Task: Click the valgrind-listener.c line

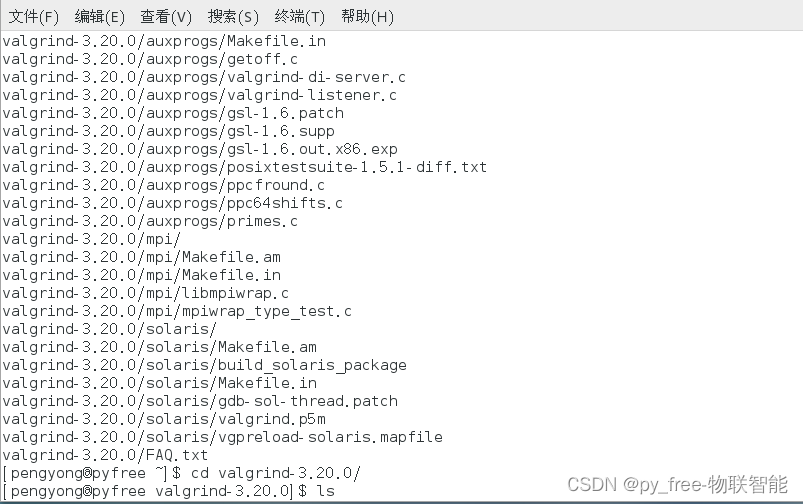Action: 200,95
